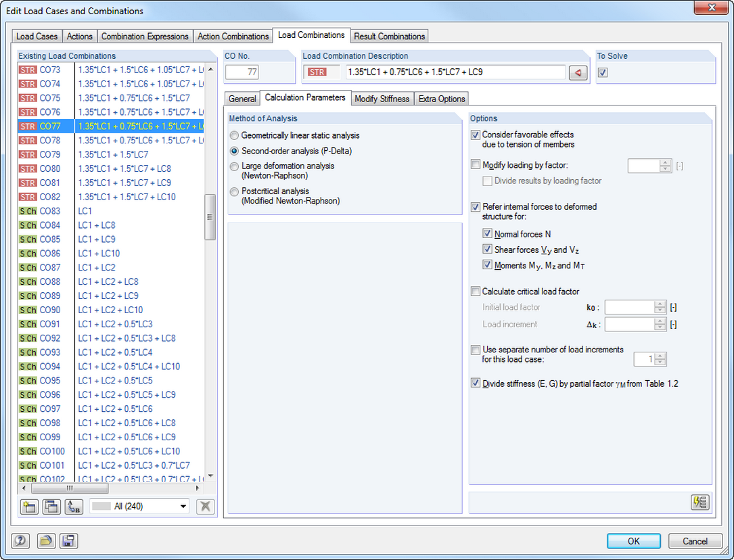Click the loading factor spinner arrows

point(665,166)
